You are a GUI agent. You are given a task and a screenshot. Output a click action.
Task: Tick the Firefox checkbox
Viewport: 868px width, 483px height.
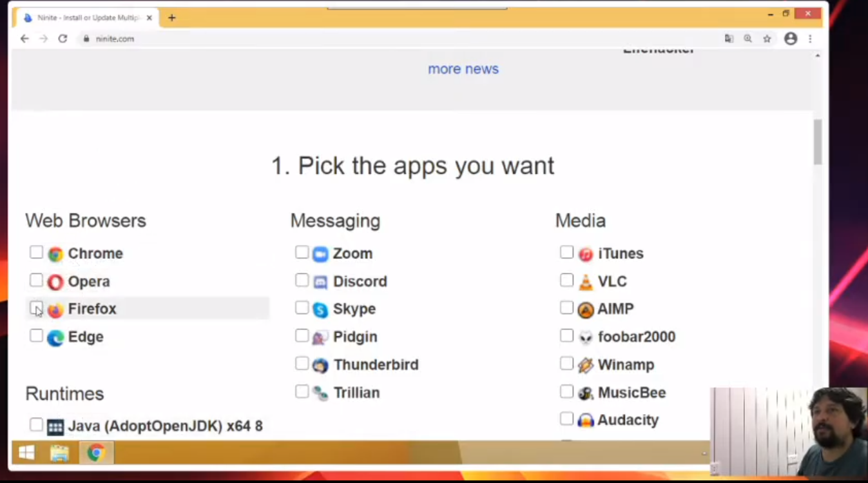[x=36, y=308]
